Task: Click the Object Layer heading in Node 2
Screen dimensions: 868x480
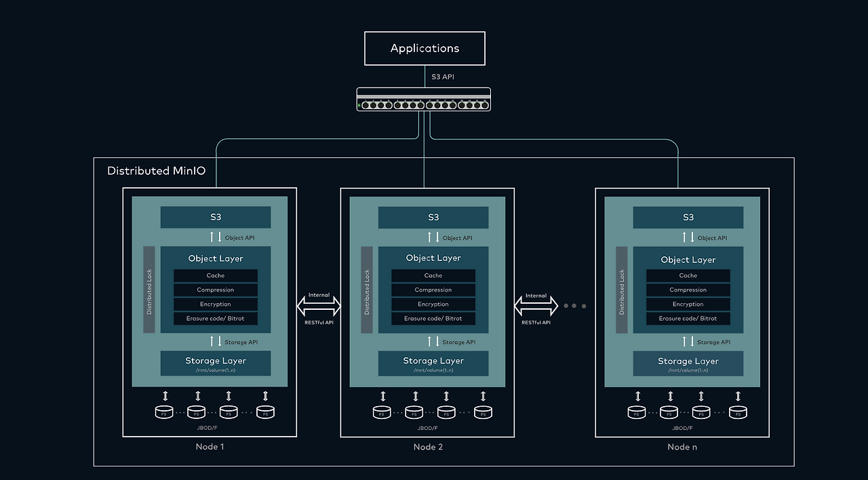Action: click(433, 258)
